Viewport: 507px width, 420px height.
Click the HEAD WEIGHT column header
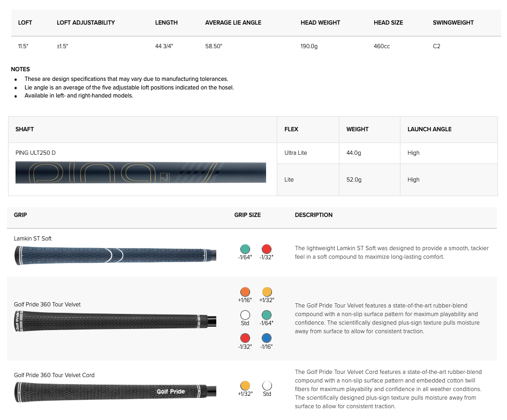(321, 22)
